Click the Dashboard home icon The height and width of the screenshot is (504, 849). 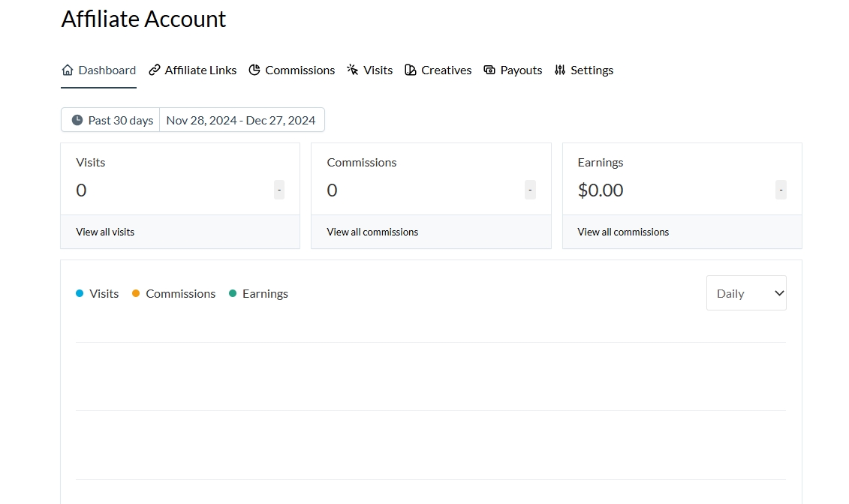(x=68, y=70)
